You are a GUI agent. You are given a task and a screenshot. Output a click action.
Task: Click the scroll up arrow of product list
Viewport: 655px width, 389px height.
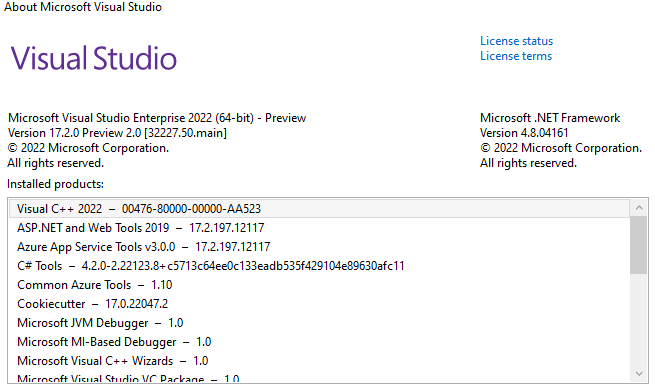point(639,207)
